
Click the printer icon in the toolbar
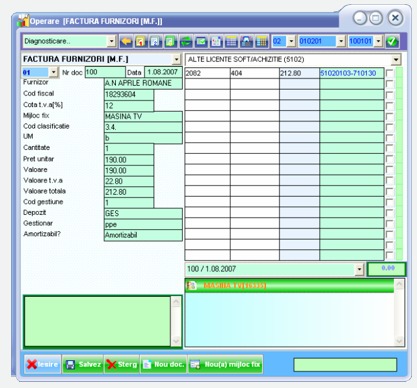247,41
